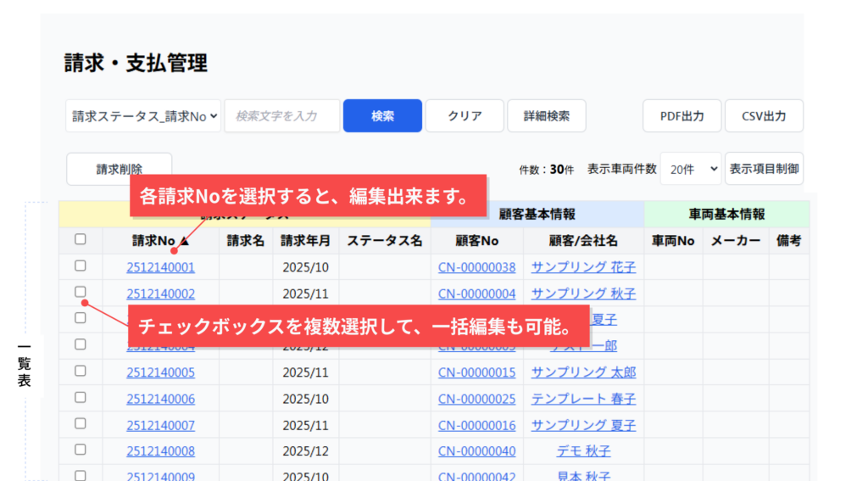Open the 表示項目制御 column settings
The image size is (868, 481).
pyautogui.click(x=764, y=169)
